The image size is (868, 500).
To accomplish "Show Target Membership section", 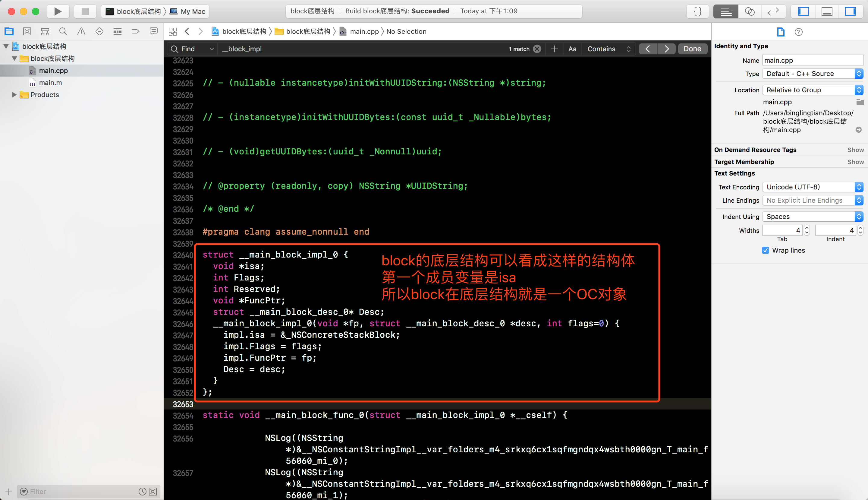I will (855, 162).
